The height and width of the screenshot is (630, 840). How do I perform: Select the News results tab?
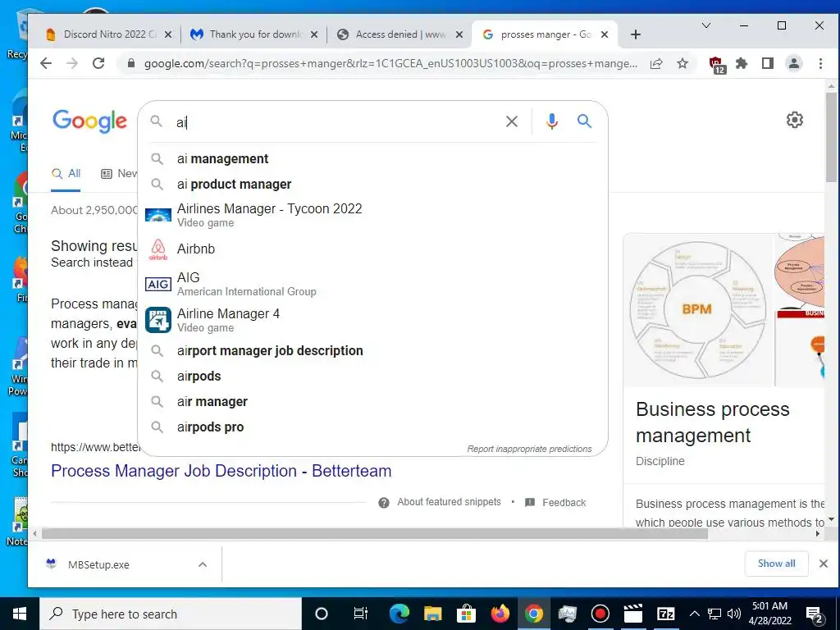pyautogui.click(x=119, y=174)
